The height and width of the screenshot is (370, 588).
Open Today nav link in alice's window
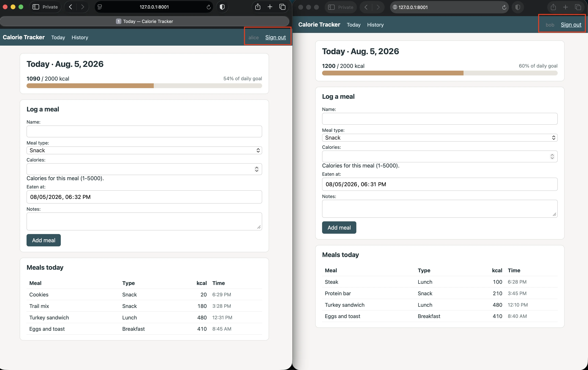coord(58,37)
